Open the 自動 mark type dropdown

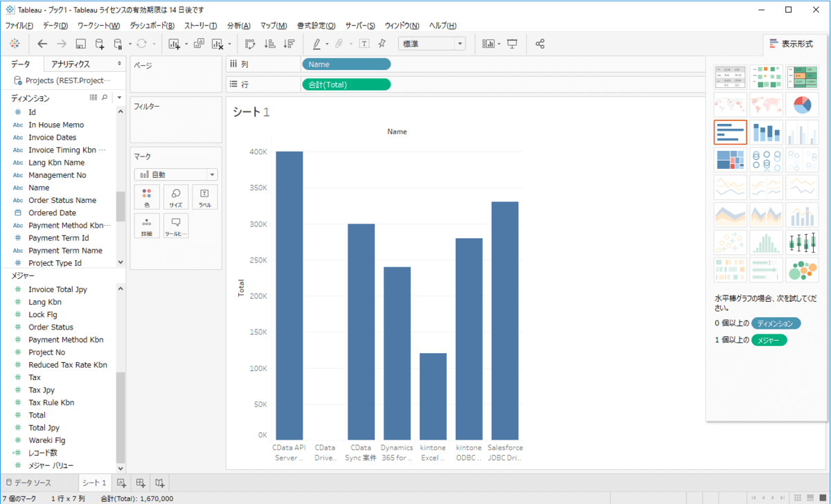point(176,175)
